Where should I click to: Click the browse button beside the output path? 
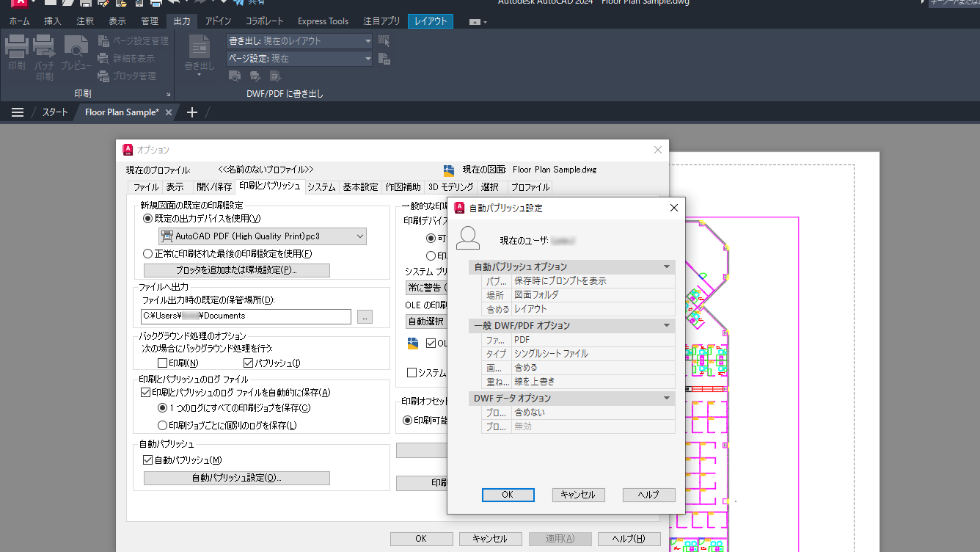click(x=365, y=316)
